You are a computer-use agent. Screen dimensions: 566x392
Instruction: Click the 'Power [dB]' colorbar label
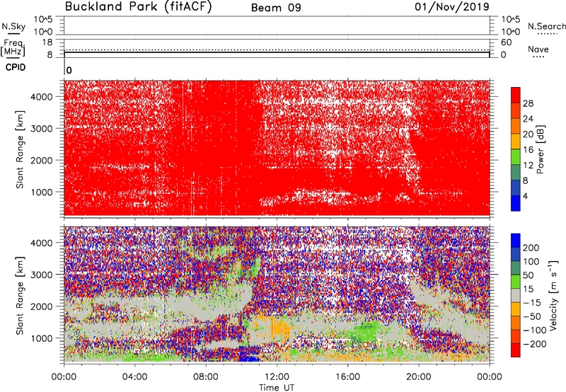[540, 149]
